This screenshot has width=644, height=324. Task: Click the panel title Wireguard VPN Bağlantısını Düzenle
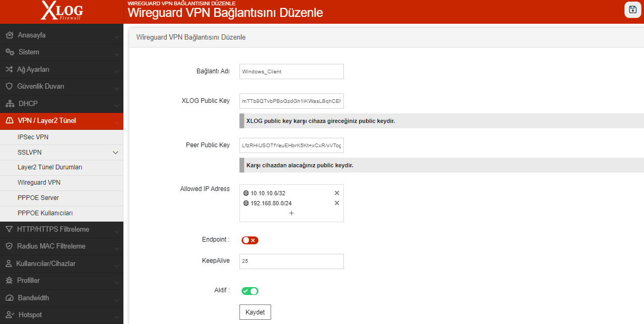pyautogui.click(x=191, y=37)
